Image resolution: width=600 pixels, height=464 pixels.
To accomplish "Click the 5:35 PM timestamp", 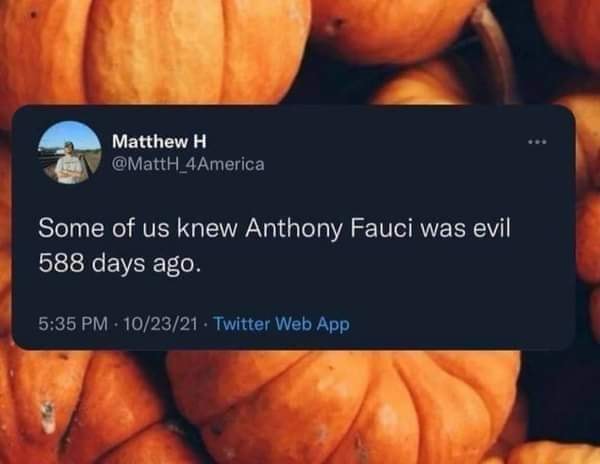I will point(72,323).
